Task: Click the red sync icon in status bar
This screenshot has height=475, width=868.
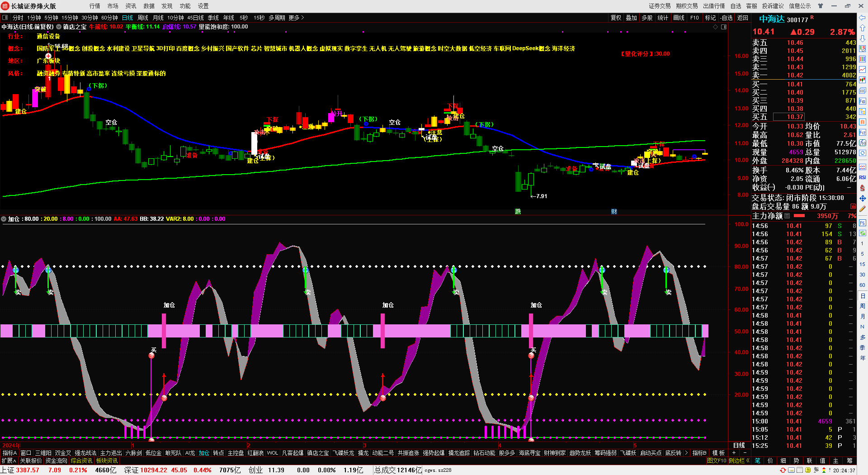Action: coord(783,470)
